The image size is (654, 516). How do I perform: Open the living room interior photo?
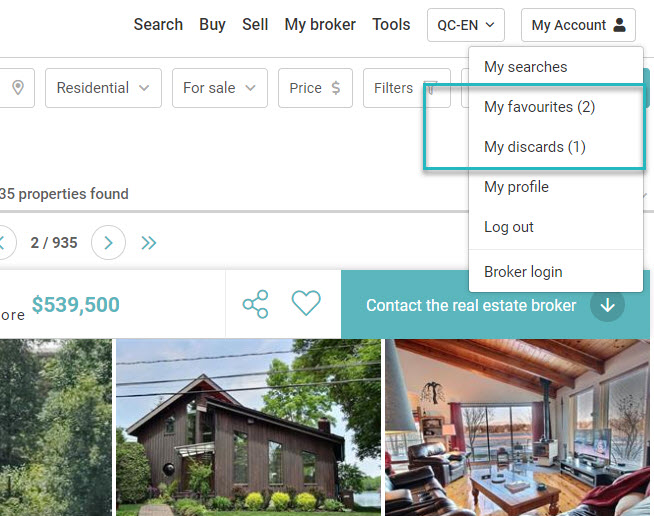pyautogui.click(x=517, y=428)
